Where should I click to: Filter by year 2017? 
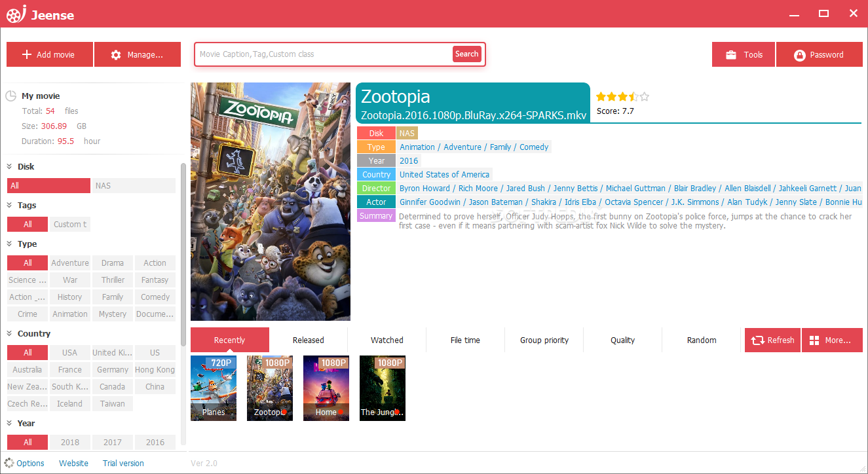(113, 443)
